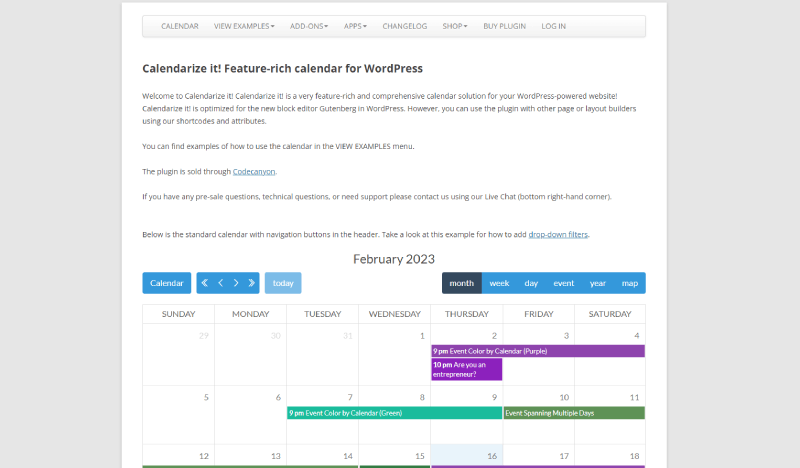Click the MONDAY column header
The image size is (800, 468).
tap(251, 314)
